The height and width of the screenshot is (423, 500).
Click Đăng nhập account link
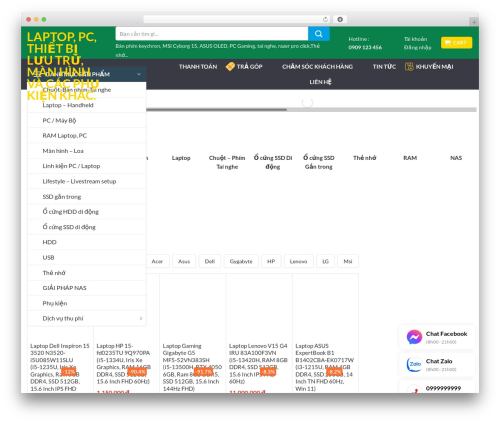coord(417,47)
